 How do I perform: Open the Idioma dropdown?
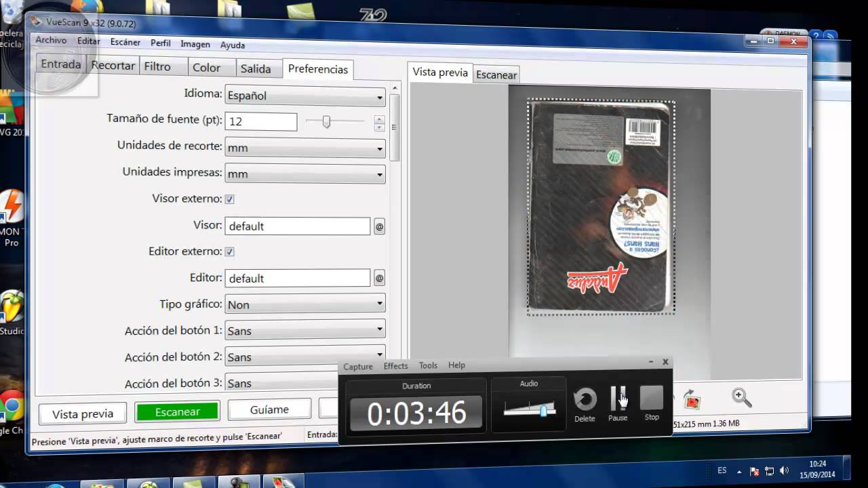point(305,96)
